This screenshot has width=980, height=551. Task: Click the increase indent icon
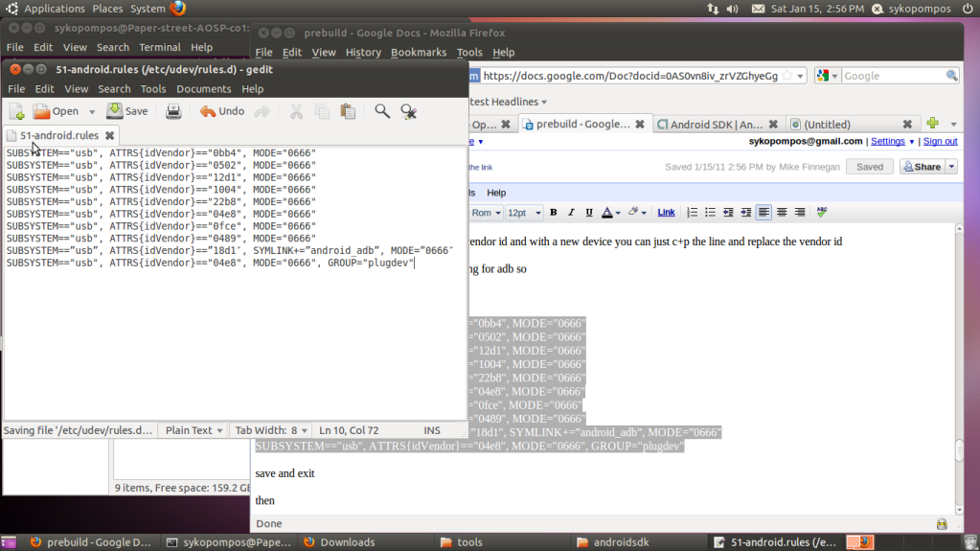(745, 213)
